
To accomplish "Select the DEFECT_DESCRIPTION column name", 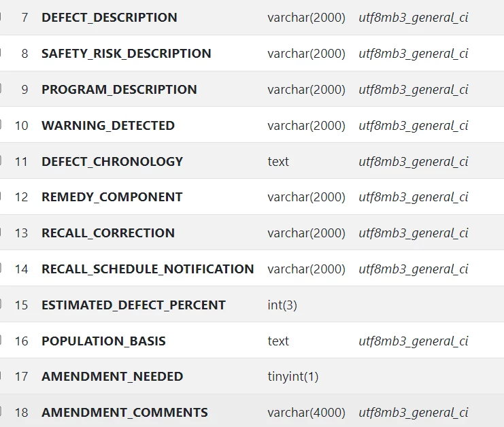I will coord(110,18).
